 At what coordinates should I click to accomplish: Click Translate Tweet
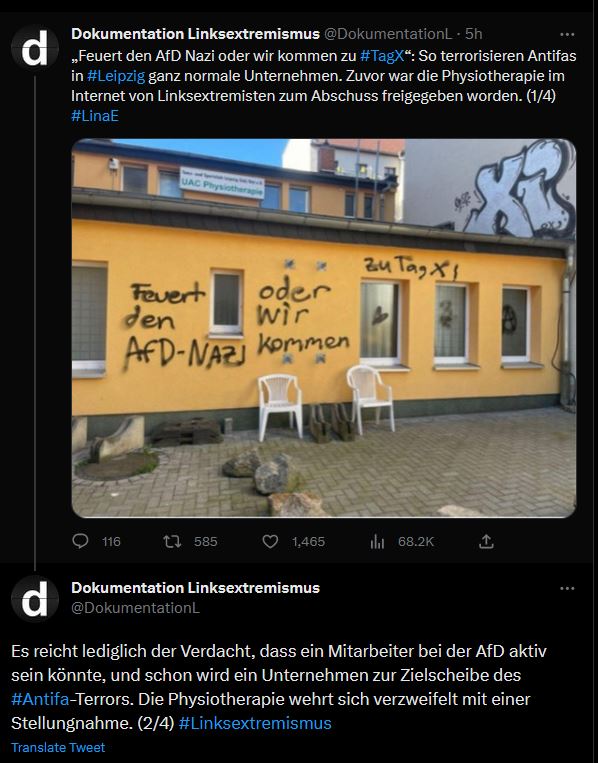pos(58,747)
